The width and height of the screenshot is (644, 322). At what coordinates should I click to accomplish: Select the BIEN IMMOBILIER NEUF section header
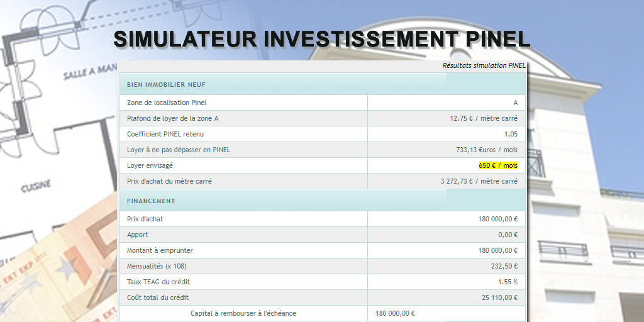(166, 85)
